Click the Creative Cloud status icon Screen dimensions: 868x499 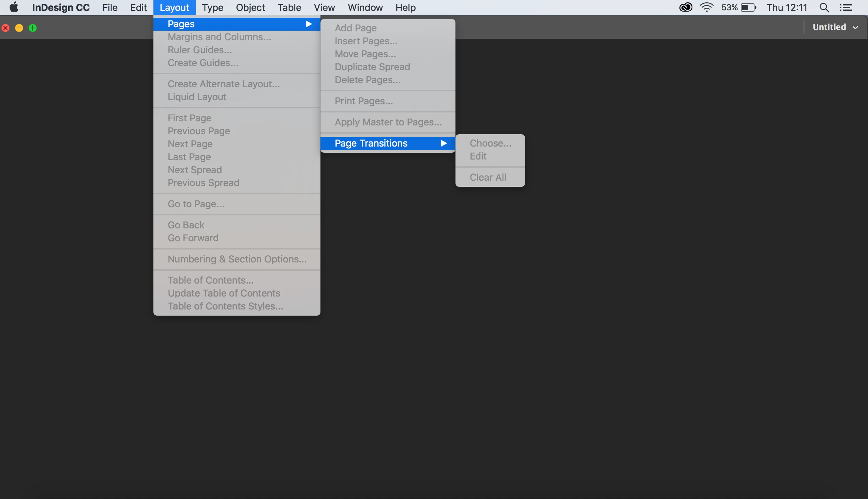[686, 7]
